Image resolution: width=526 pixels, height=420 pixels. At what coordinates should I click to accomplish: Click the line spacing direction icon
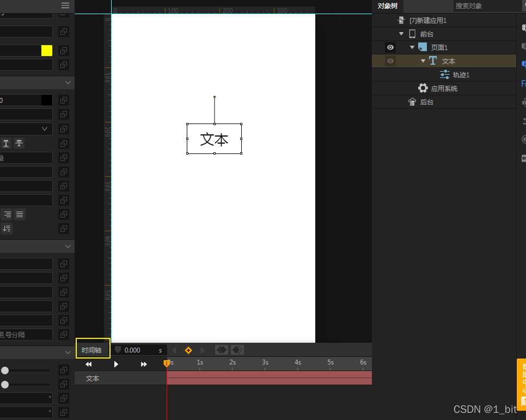[7, 228]
